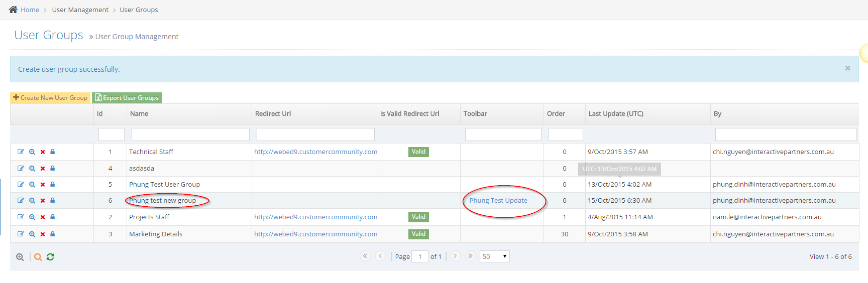
Task: Sort by the Name column header
Action: coord(139,114)
